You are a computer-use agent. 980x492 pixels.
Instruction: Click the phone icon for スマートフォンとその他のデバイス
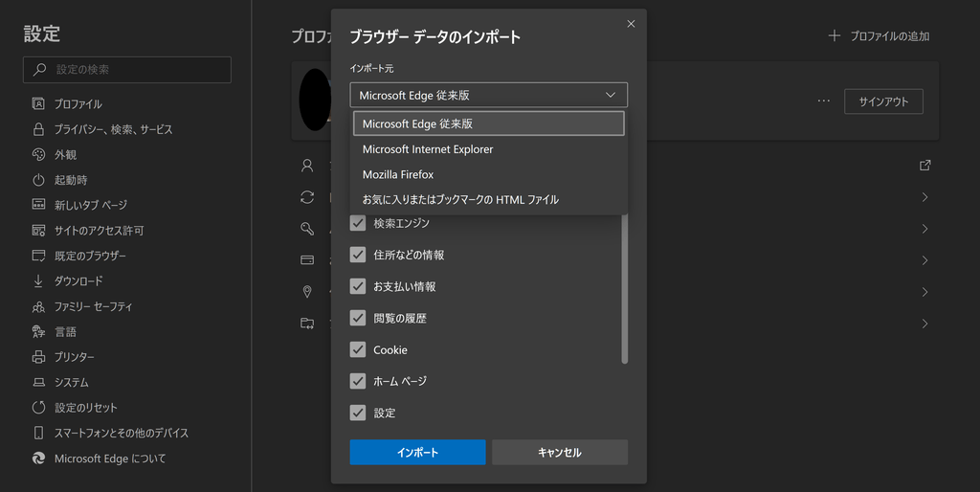point(38,433)
